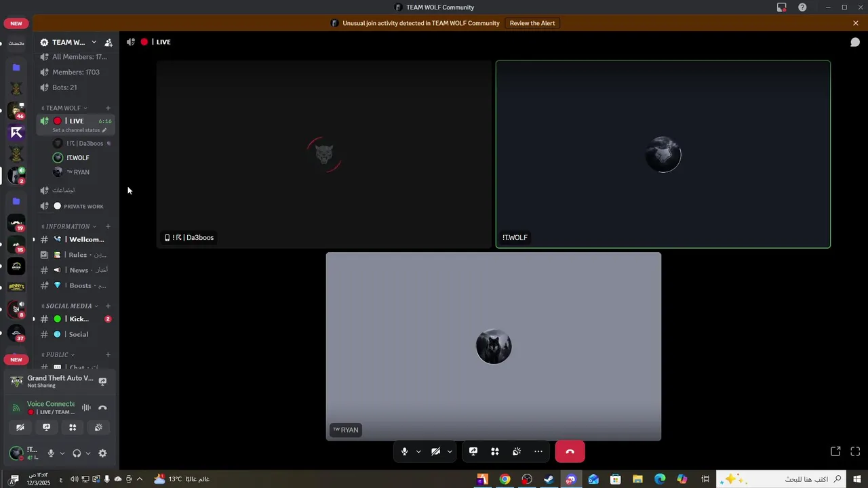Open the Wellcome text channel
The width and height of the screenshot is (868, 488).
76,239
